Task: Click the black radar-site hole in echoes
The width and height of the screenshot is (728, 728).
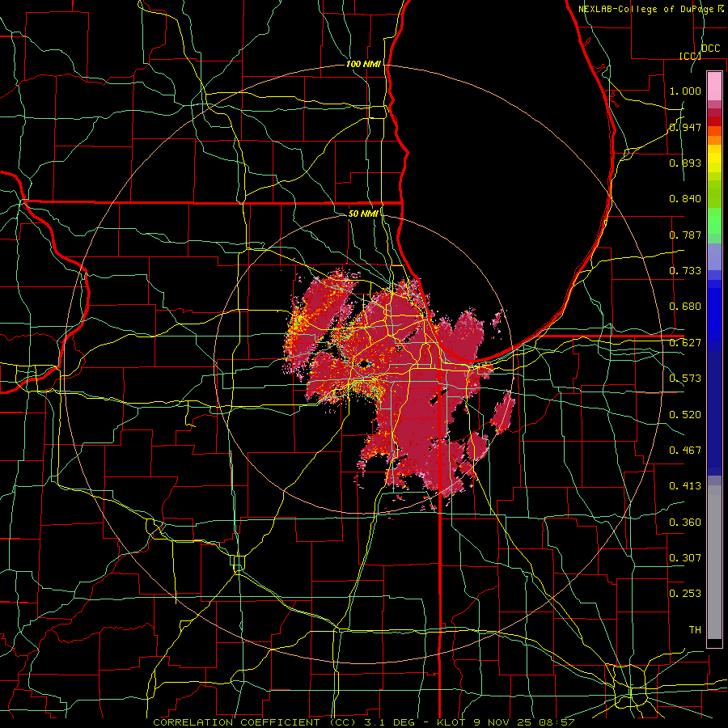Action: click(x=364, y=363)
